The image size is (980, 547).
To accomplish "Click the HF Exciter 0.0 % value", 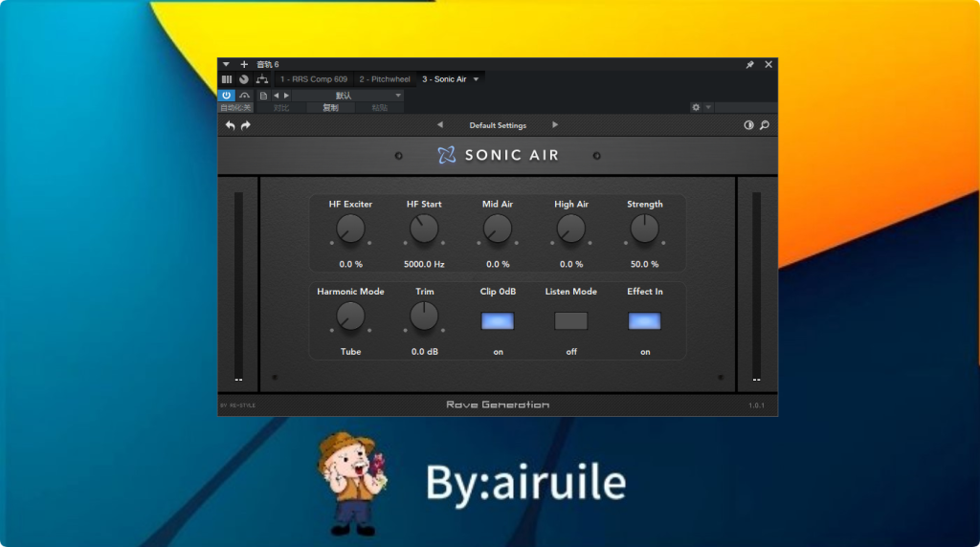I will [350, 264].
